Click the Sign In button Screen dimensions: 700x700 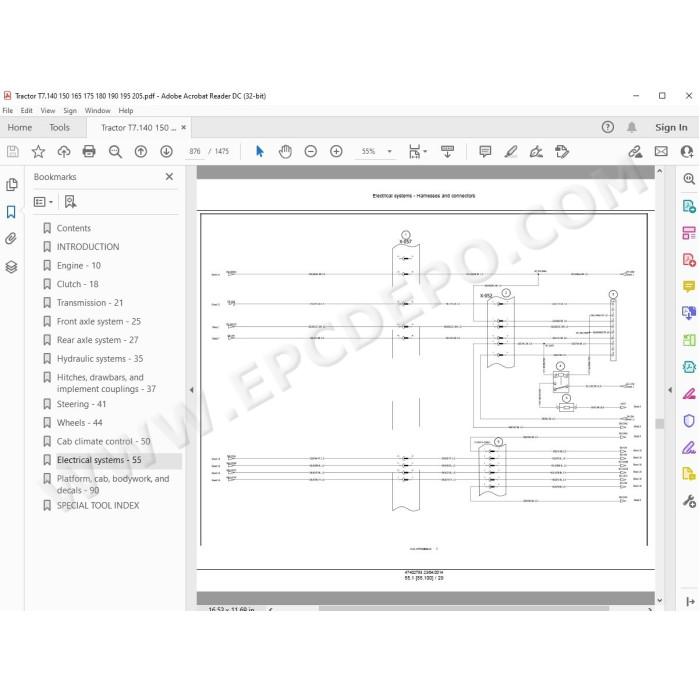point(671,127)
